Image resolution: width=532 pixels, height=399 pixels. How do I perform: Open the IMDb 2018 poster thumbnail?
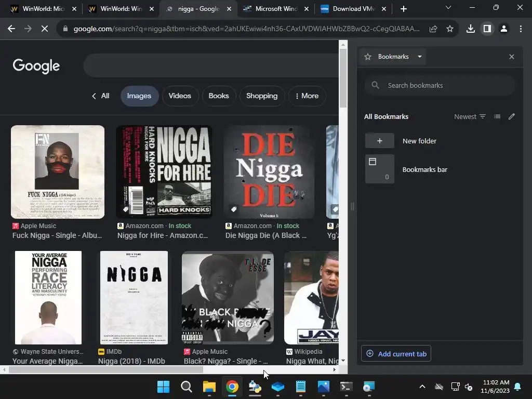[134, 298]
